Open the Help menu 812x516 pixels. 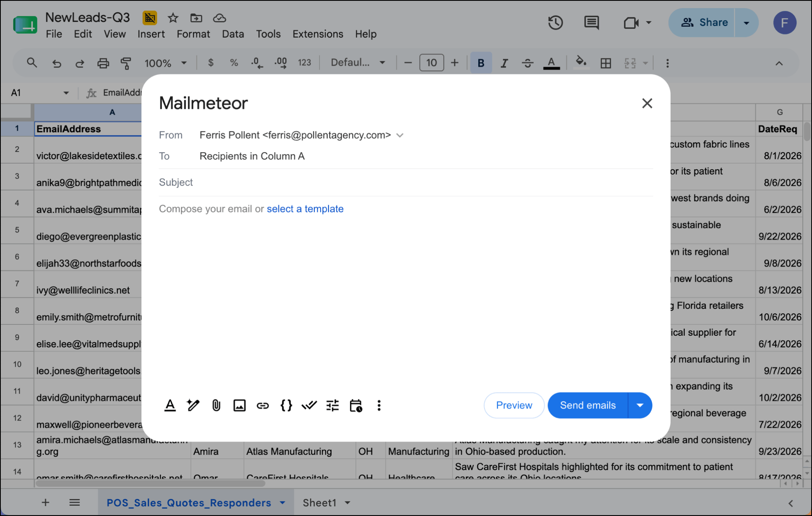click(x=366, y=34)
